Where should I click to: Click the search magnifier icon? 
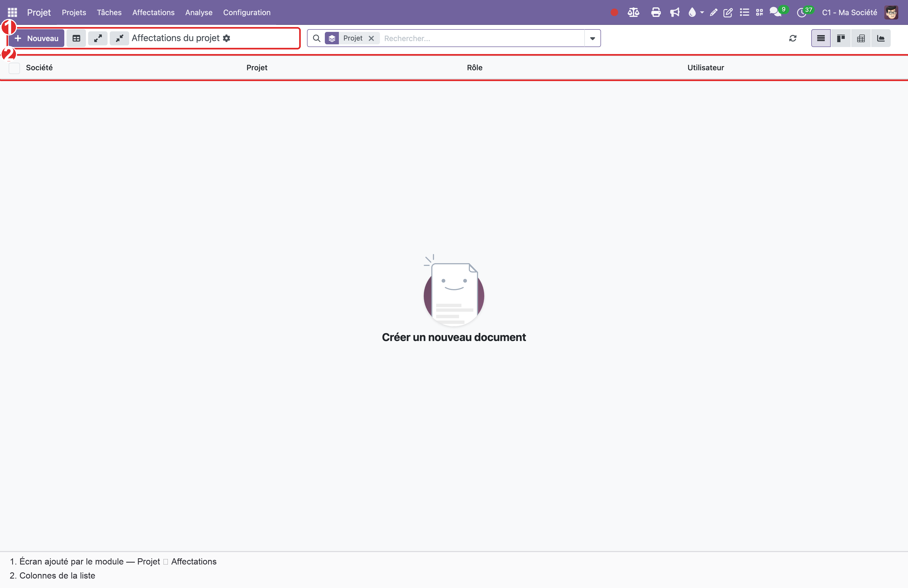coord(316,38)
